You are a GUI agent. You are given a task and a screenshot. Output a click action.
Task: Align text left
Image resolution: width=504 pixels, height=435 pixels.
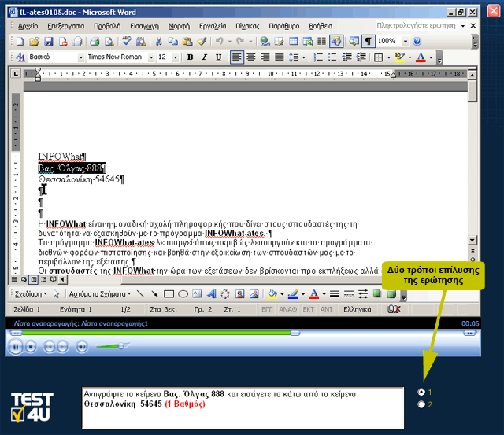coord(237,57)
